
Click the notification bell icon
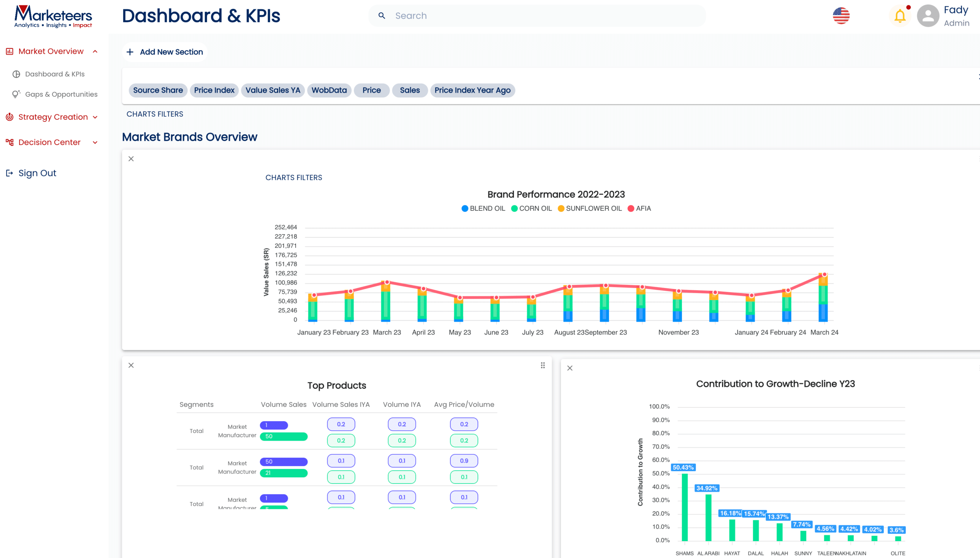point(900,16)
